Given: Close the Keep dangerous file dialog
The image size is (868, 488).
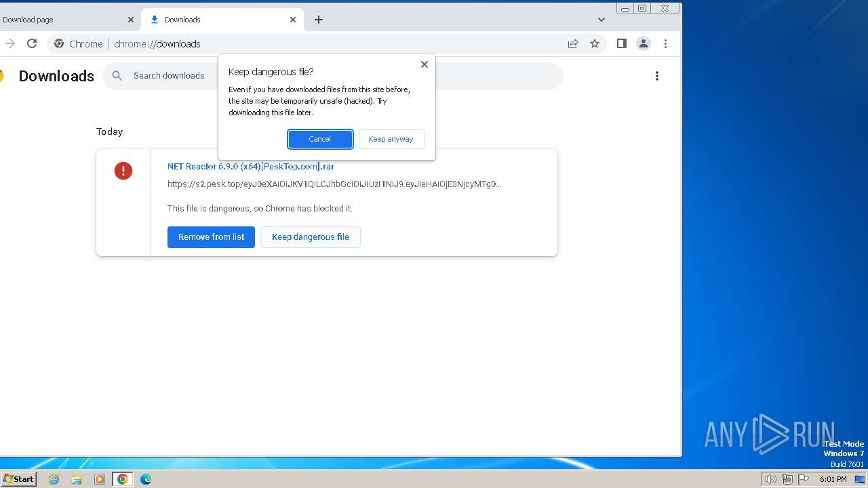Looking at the screenshot, I should [425, 64].
